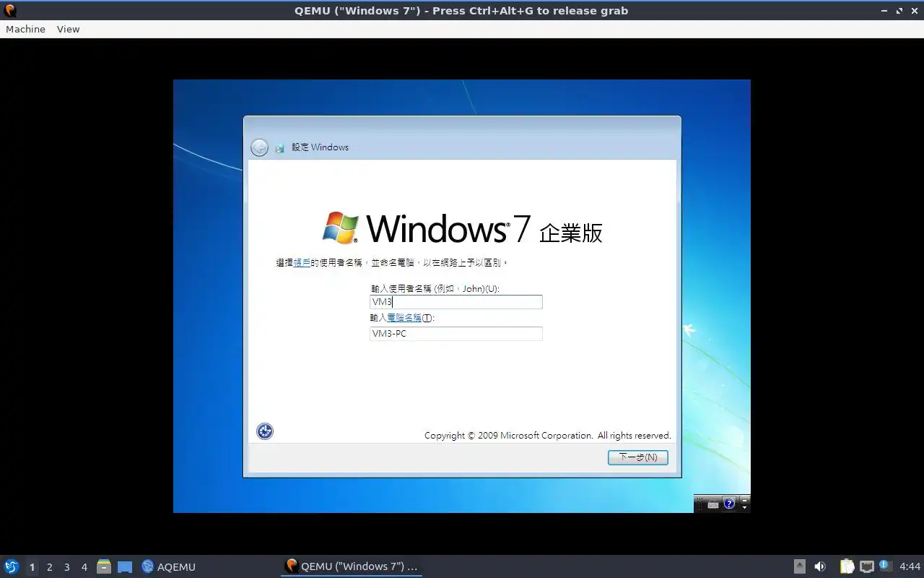Screen dimensions: 924x578
Task: Open the volume control tray icon
Action: pyautogui.click(x=820, y=566)
